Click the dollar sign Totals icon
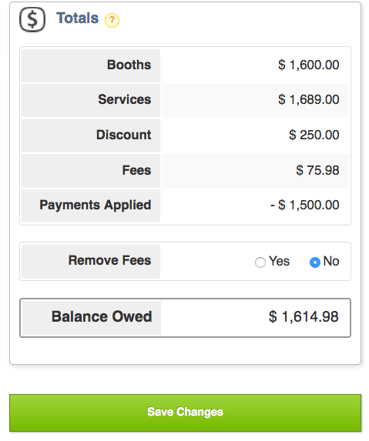Viewport: 369px width, 441px height. pos(32,19)
